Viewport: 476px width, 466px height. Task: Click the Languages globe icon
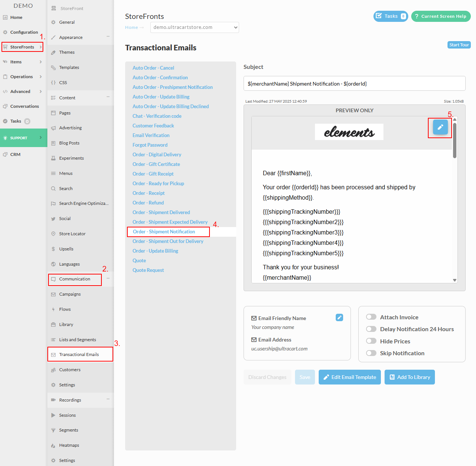[53, 264]
